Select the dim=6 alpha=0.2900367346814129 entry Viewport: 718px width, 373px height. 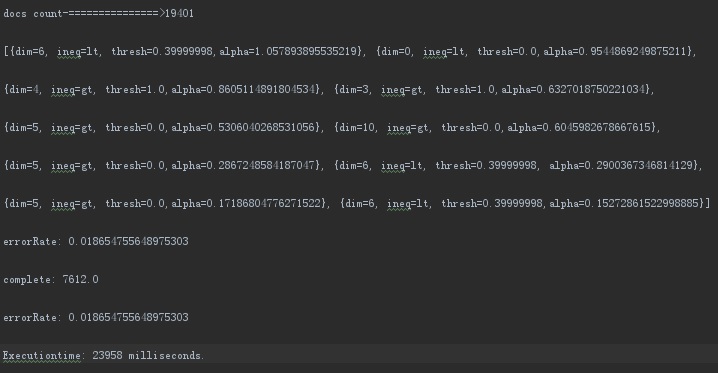coord(518,165)
